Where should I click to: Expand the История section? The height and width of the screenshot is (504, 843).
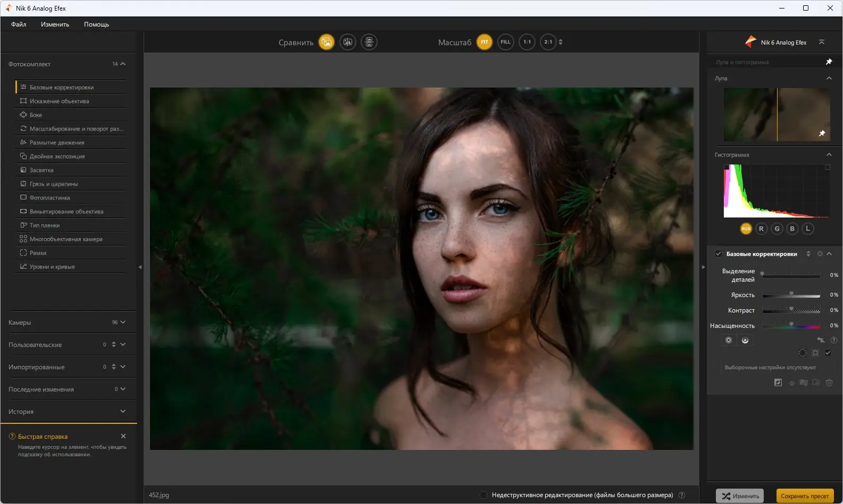pos(123,411)
